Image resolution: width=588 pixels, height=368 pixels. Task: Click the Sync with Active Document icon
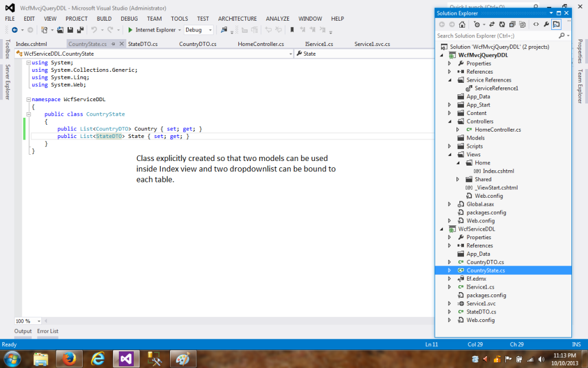click(x=492, y=24)
